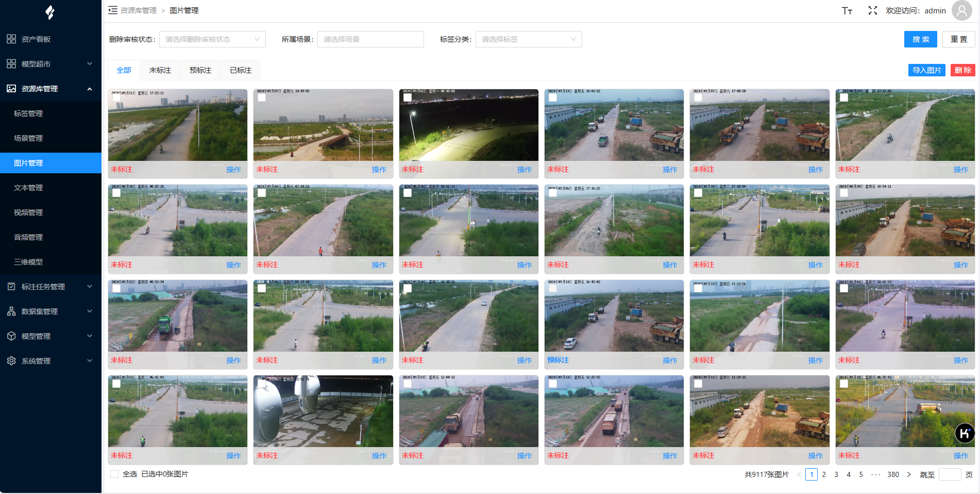Open 标签管理 in the sidebar
Screen dimensions: 980x494
pyautogui.click(x=28, y=113)
